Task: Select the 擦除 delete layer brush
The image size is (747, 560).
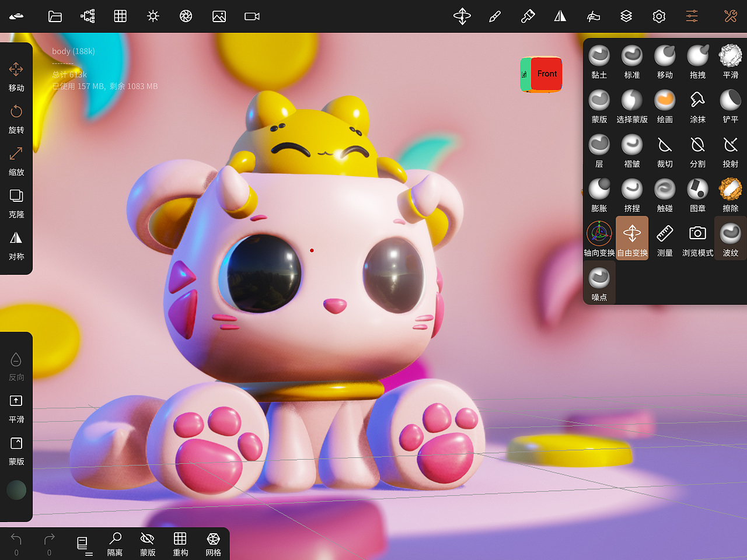Action: 731,195
